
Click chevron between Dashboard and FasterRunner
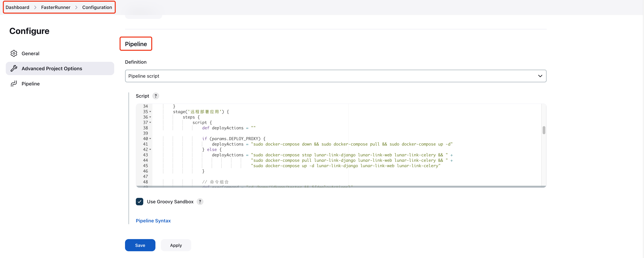coord(35,7)
